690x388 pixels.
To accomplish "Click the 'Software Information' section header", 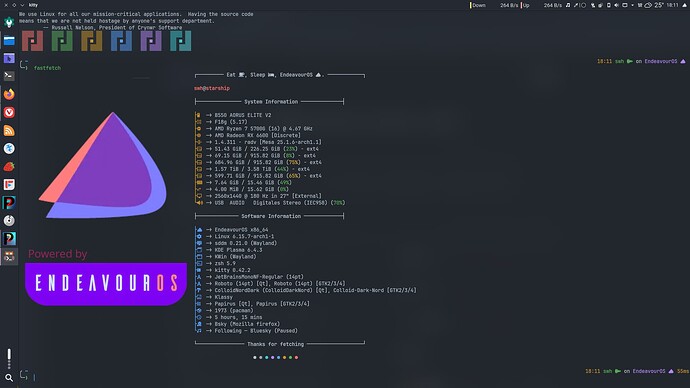I will coord(271,216).
